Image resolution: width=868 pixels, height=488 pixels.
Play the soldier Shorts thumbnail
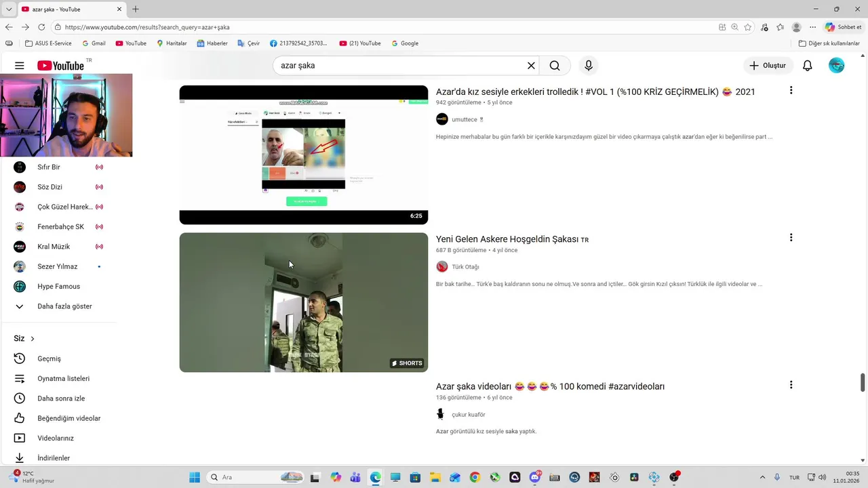[x=304, y=302]
